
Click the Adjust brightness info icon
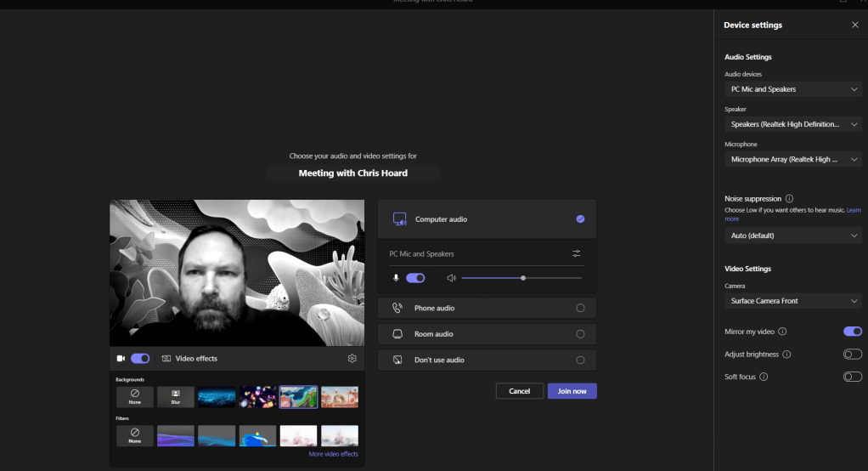pyautogui.click(x=786, y=355)
